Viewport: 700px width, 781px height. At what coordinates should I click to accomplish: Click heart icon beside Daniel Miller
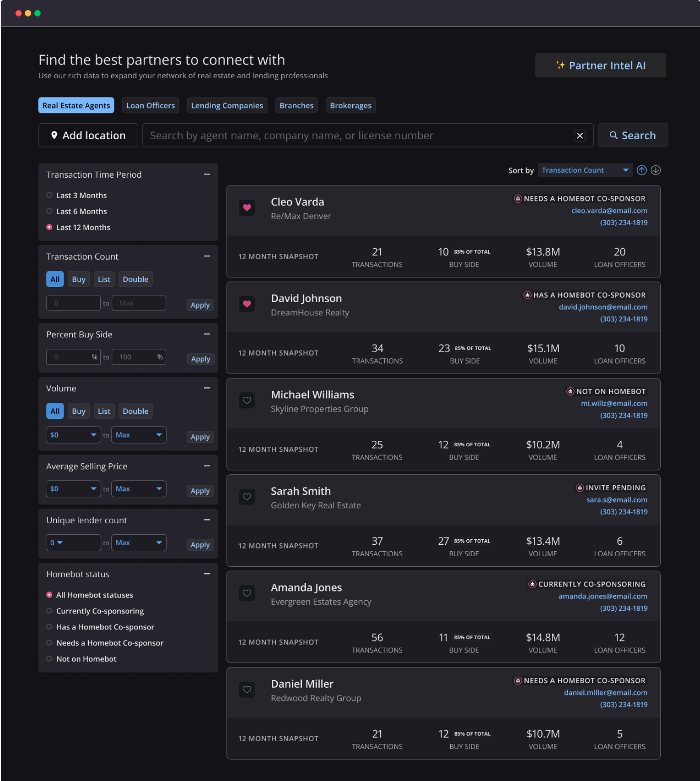(247, 689)
